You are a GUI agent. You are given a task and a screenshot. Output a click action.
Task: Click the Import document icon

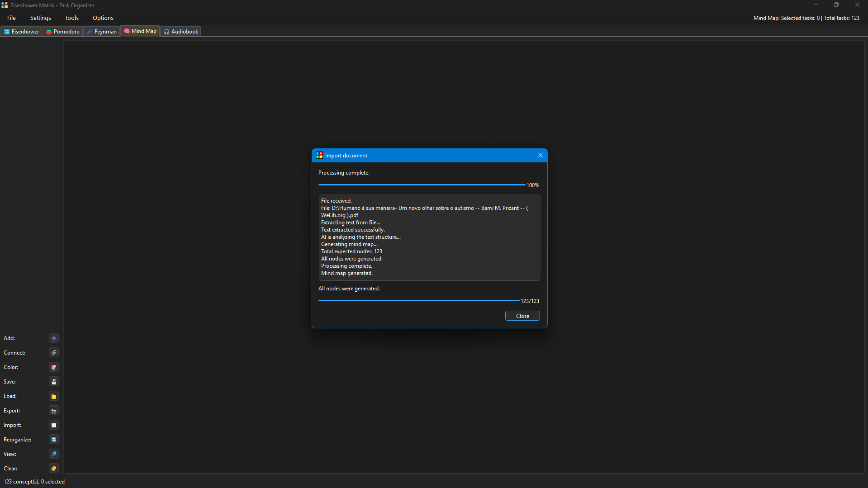[x=54, y=425]
